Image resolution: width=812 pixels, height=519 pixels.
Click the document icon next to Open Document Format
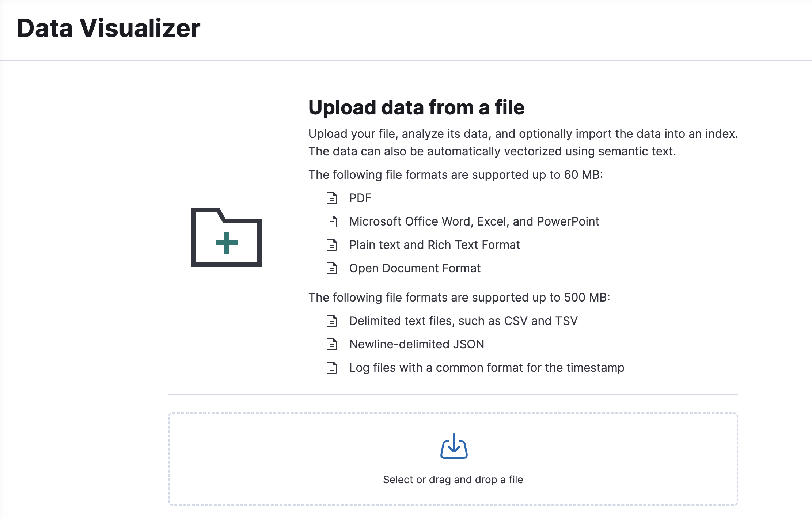332,268
